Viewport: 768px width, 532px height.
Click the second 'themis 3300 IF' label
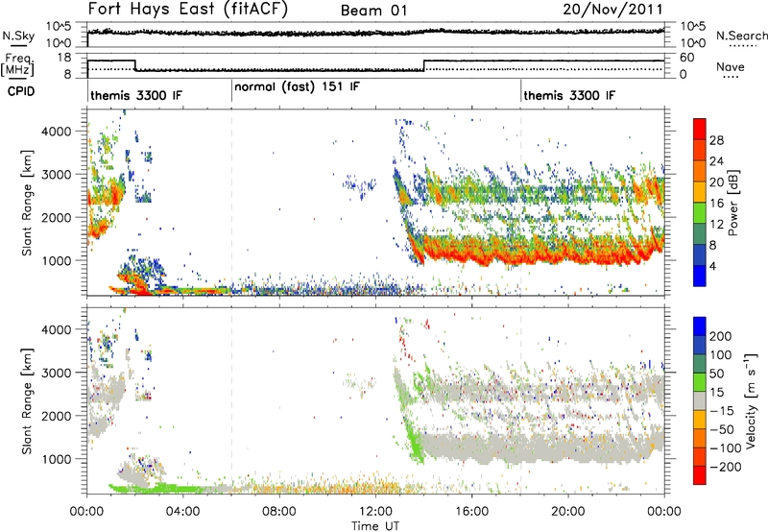coord(569,95)
